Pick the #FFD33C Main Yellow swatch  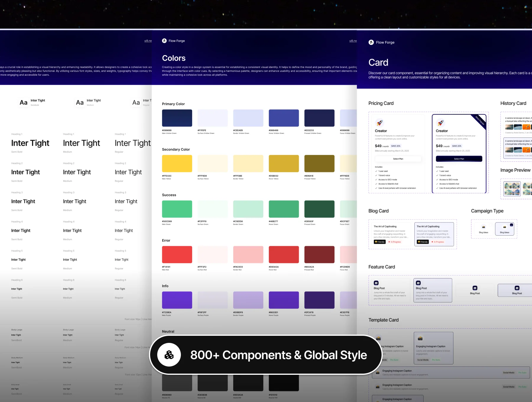pyautogui.click(x=177, y=163)
